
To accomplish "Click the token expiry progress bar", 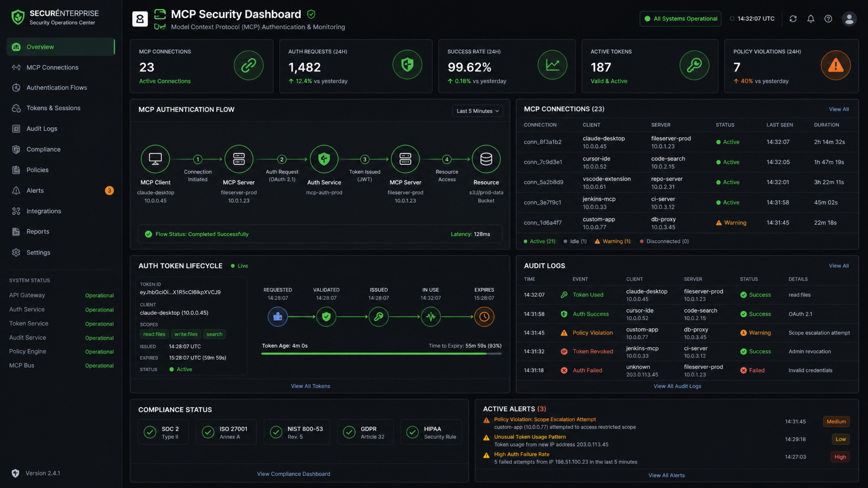I will [381, 354].
